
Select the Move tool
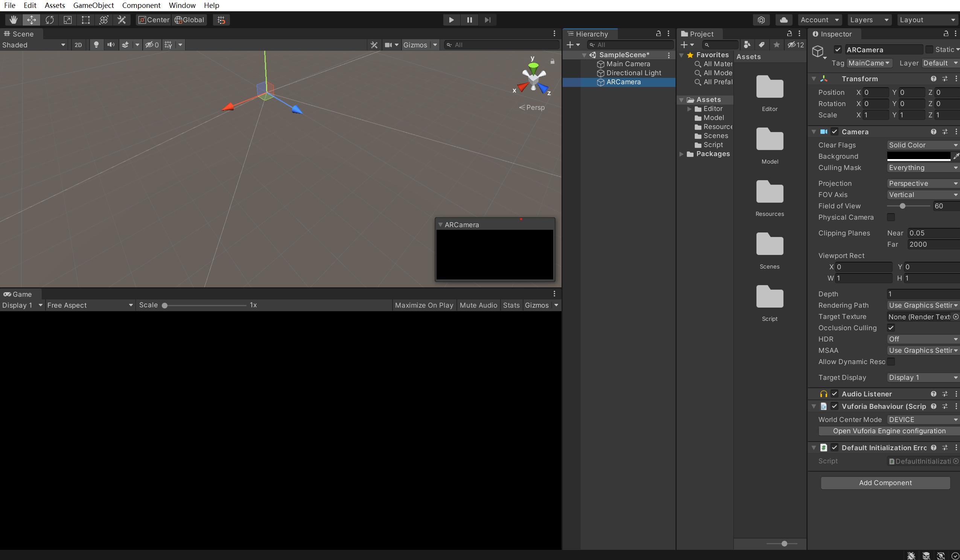(31, 20)
